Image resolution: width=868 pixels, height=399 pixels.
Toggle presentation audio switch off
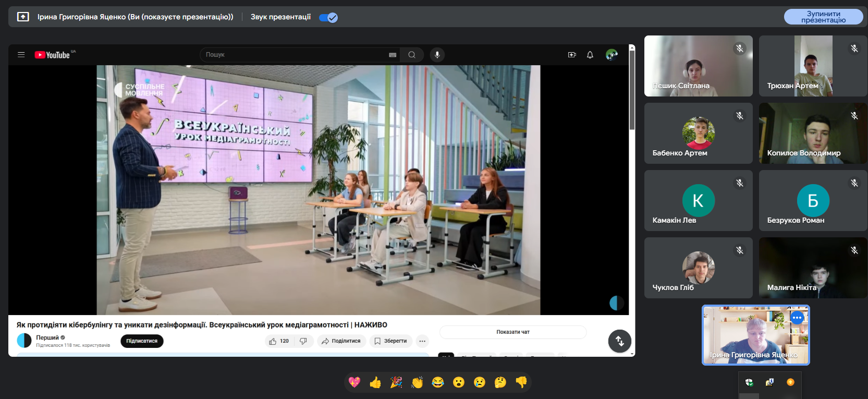(328, 18)
